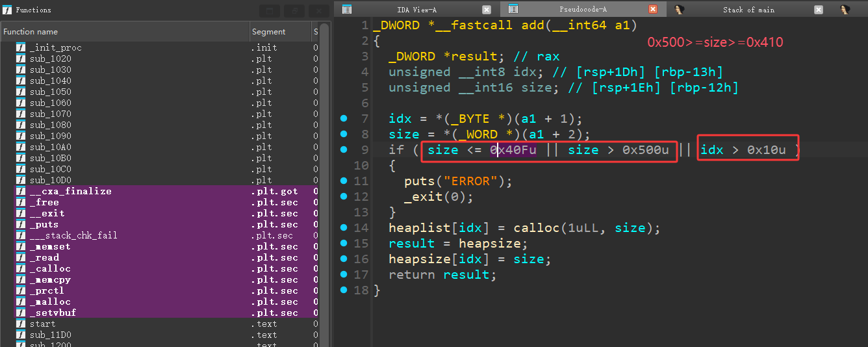The height and width of the screenshot is (347, 868).
Task: Close the IDA View-A tab
Action: pos(487,10)
